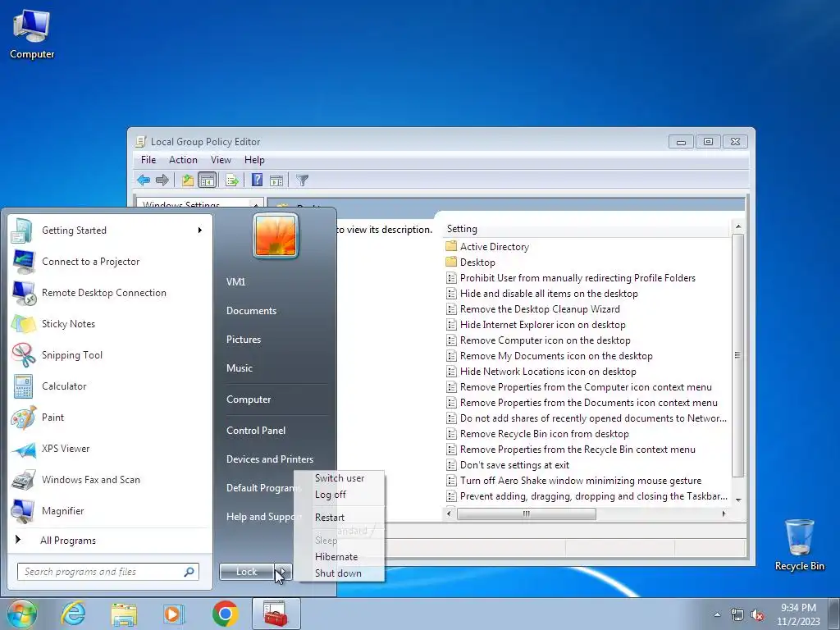Click the Filter funnel toolbar icon
This screenshot has width=840, height=630.
tap(302, 180)
